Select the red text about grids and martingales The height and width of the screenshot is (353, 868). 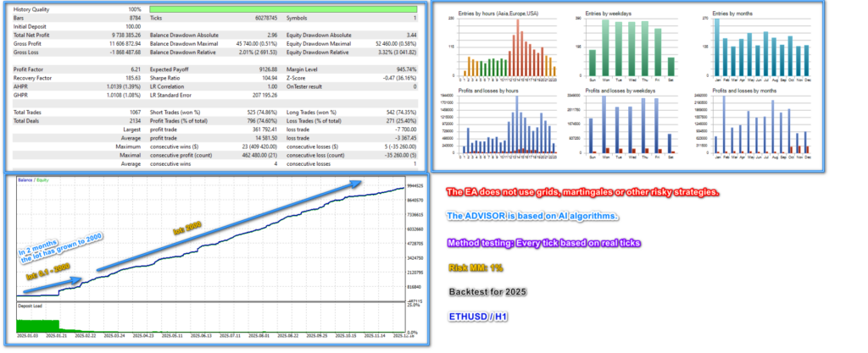click(583, 192)
